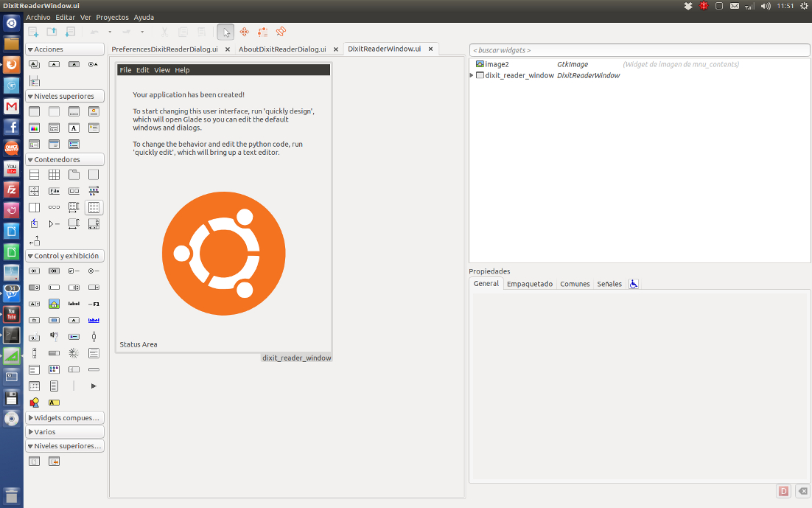Activate the pointer selection mode tool
The width and height of the screenshot is (812, 508).
coord(225,32)
